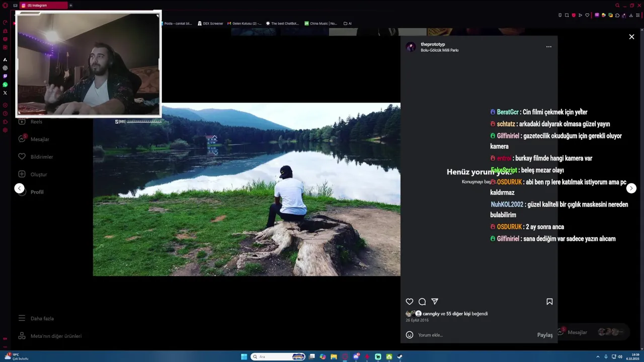View the 55 diğer kişi likes list

tap(458, 314)
